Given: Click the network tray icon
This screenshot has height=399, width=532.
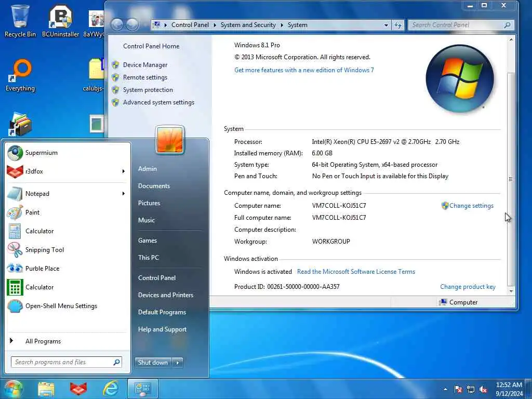Looking at the screenshot, I should [x=471, y=390].
